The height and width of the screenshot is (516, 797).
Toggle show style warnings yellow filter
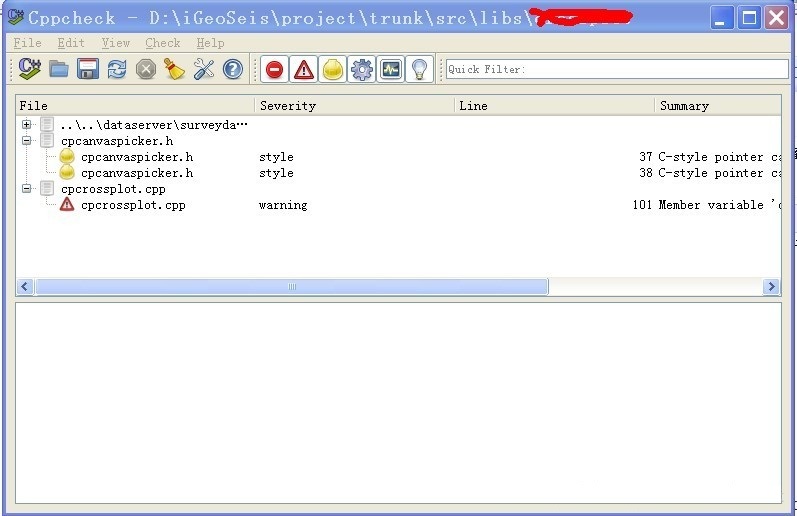point(333,69)
